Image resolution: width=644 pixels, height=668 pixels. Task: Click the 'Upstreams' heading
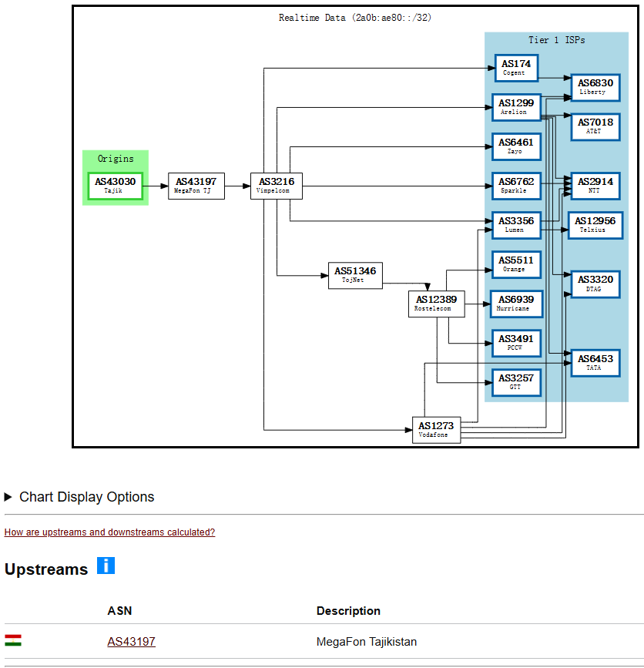click(x=46, y=569)
